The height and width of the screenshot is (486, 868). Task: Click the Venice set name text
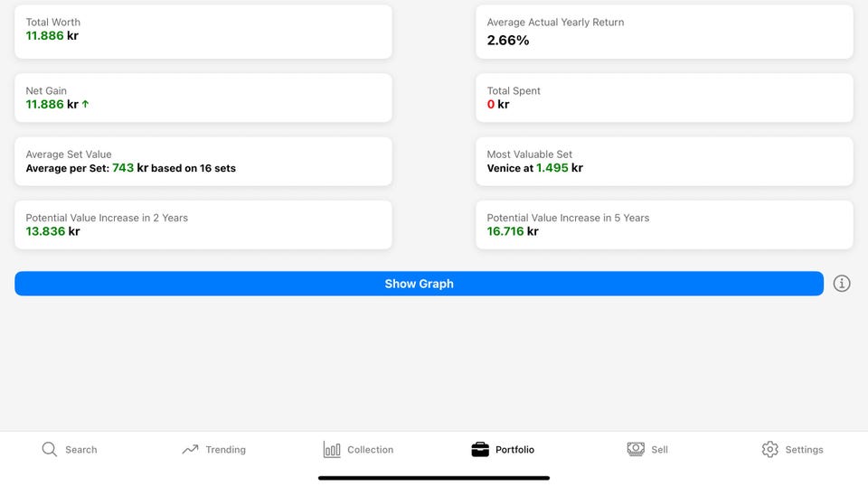tap(504, 168)
